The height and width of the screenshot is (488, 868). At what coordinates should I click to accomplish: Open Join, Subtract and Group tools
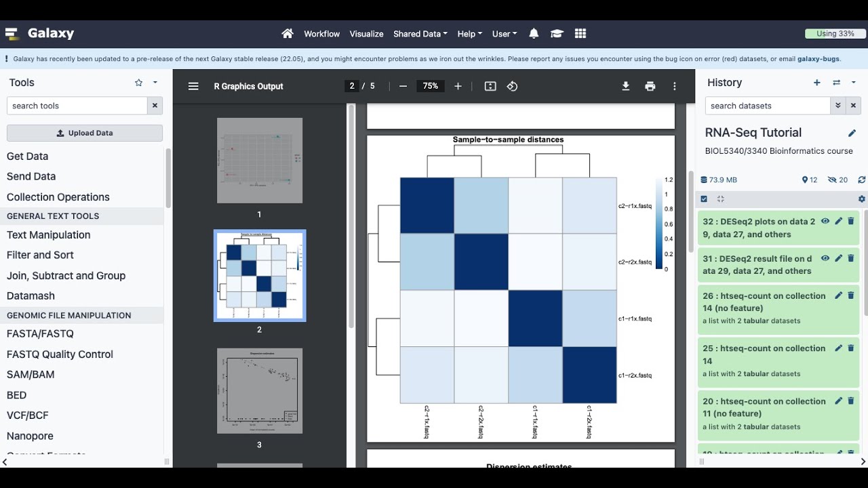click(x=66, y=275)
